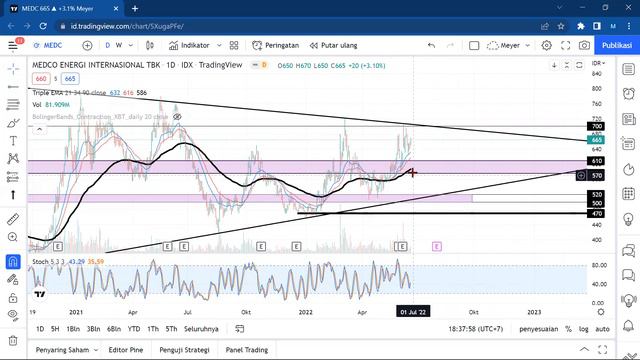Open the hamburger main menu
The image size is (640, 360).
click(13, 45)
